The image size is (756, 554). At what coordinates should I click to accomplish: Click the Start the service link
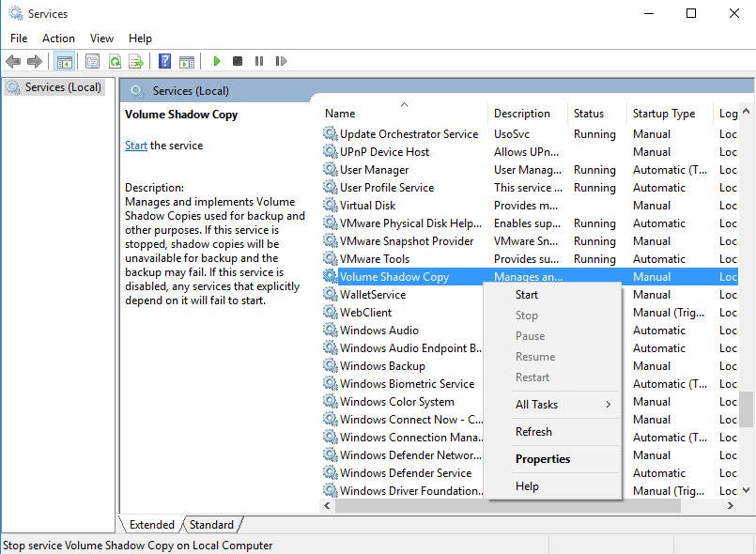136,146
